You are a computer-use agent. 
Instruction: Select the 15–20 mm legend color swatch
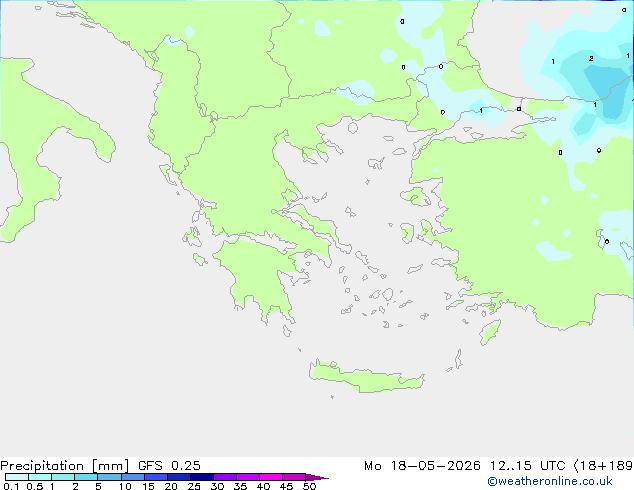(x=156, y=477)
